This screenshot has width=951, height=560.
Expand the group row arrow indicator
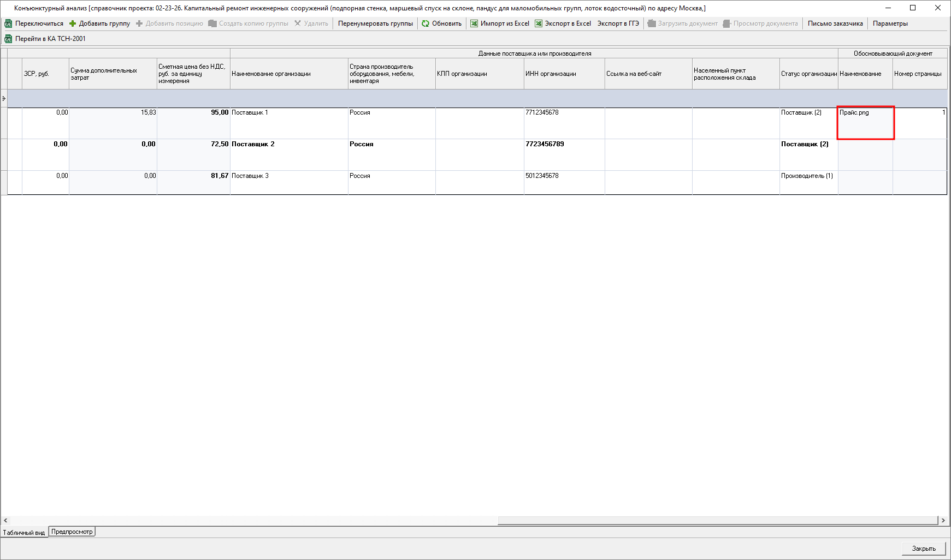pyautogui.click(x=4, y=98)
